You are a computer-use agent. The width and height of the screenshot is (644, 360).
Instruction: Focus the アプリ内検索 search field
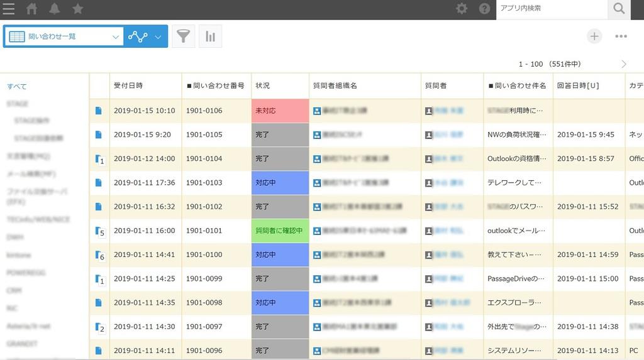pyautogui.click(x=552, y=9)
